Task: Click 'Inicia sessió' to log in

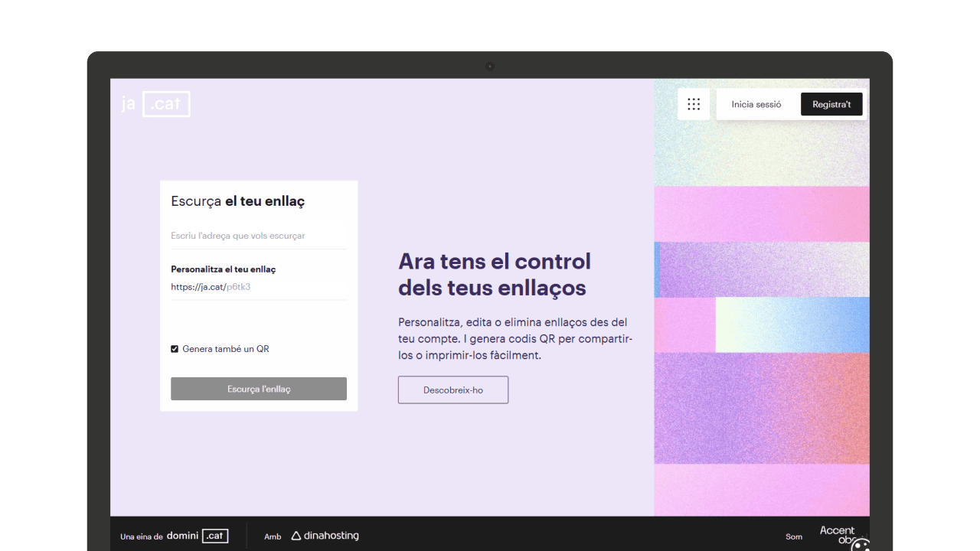Action: (756, 104)
